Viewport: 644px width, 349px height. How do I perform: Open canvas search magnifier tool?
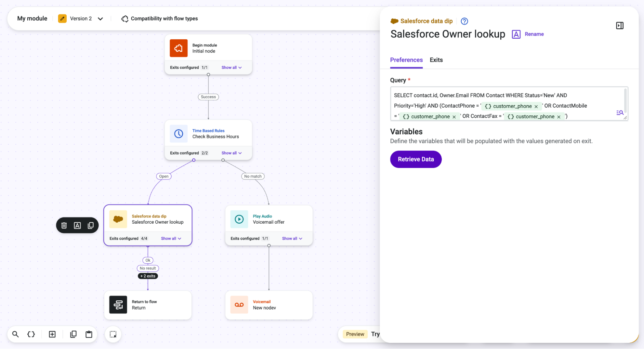(15, 334)
